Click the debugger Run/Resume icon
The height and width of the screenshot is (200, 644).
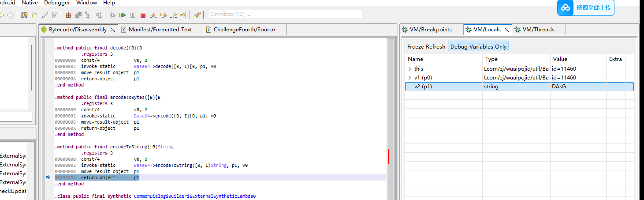tap(123, 15)
